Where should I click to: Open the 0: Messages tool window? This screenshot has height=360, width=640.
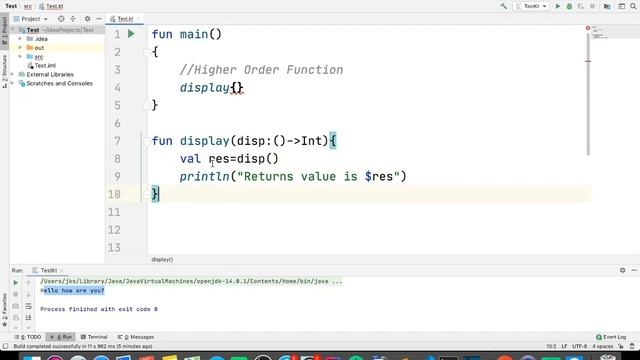point(136,337)
